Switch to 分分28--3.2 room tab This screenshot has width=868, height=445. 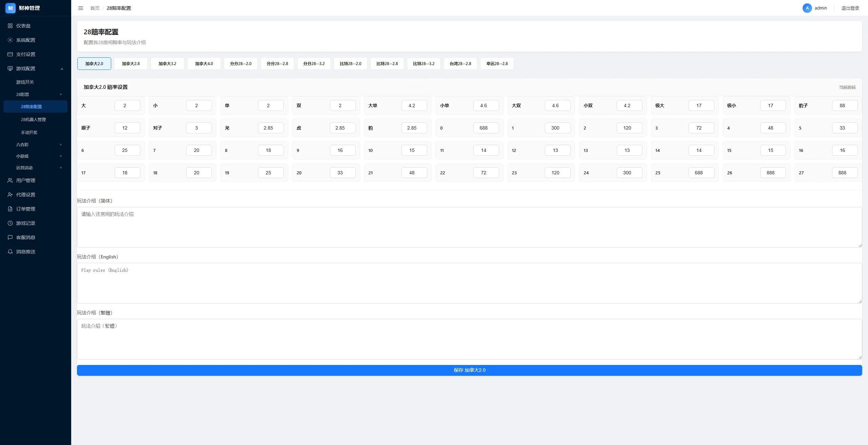point(314,64)
